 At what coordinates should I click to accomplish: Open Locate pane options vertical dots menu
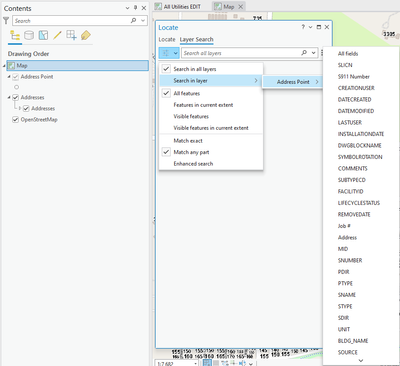click(x=322, y=53)
